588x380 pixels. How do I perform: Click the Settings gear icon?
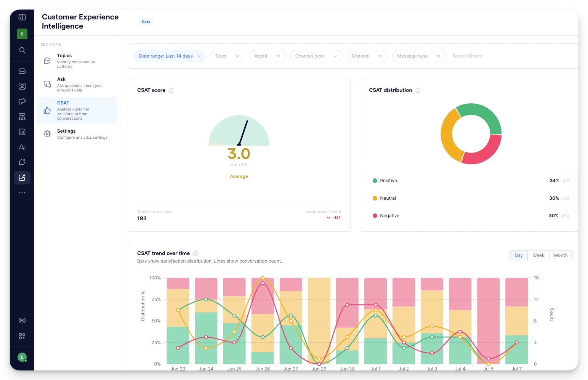(47, 134)
